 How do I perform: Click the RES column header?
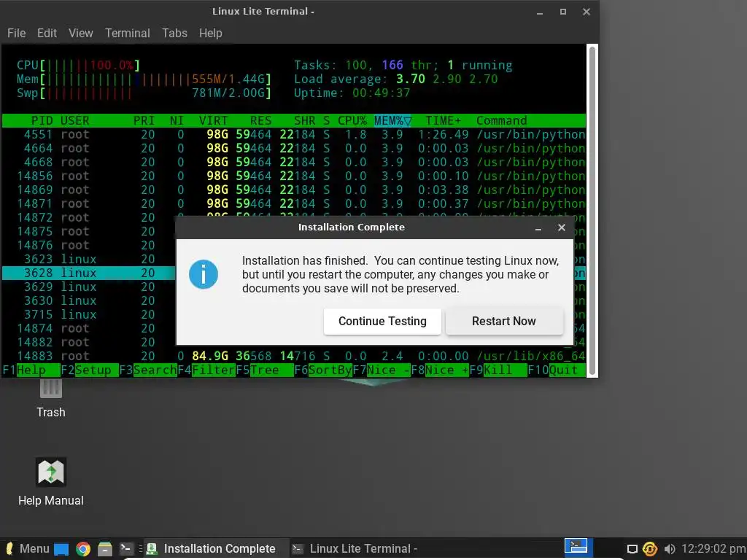click(260, 120)
